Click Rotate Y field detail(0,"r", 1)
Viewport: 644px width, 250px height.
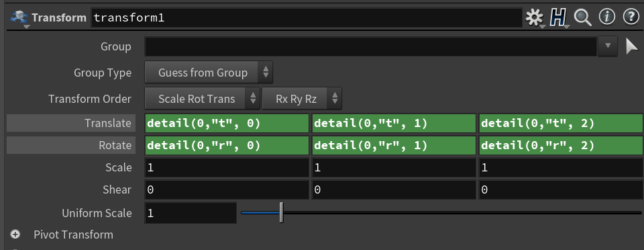pos(394,146)
